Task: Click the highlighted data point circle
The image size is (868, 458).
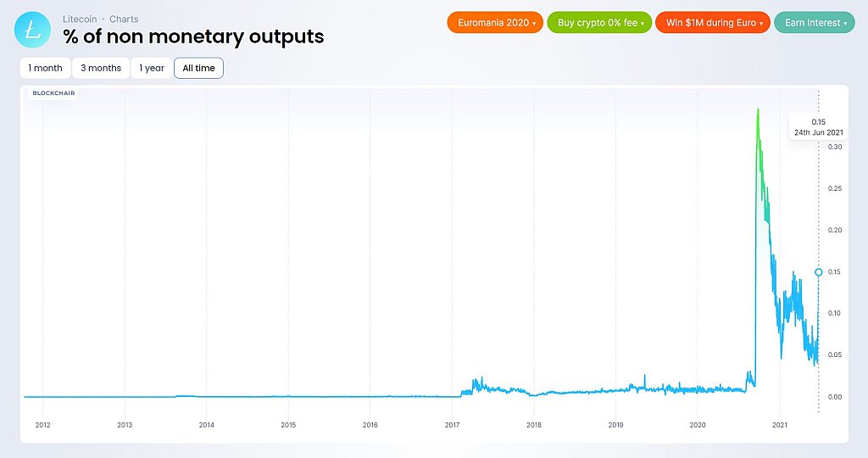Action: point(818,272)
